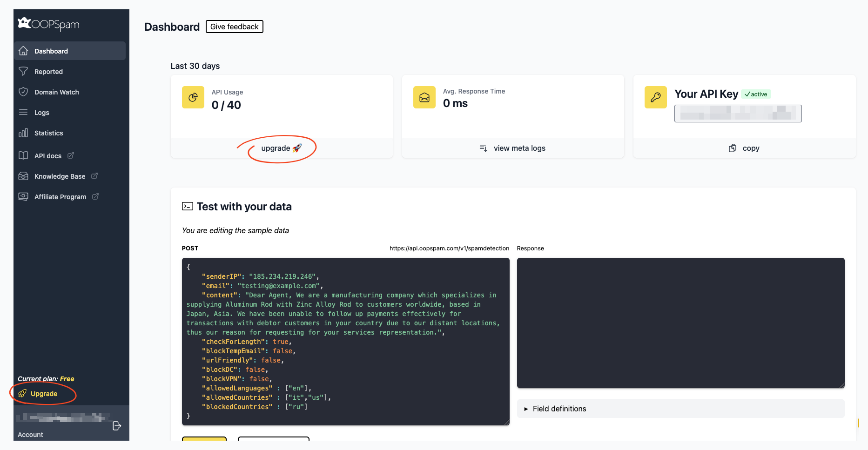This screenshot has height=450, width=868.
Task: Click the API Usage pie chart icon
Action: coord(193,97)
